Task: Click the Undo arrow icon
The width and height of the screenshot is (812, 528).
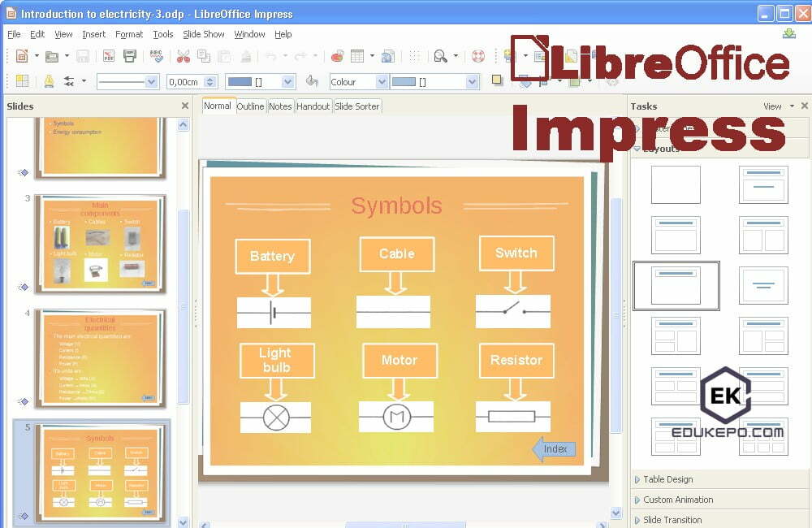Action: pos(272,57)
